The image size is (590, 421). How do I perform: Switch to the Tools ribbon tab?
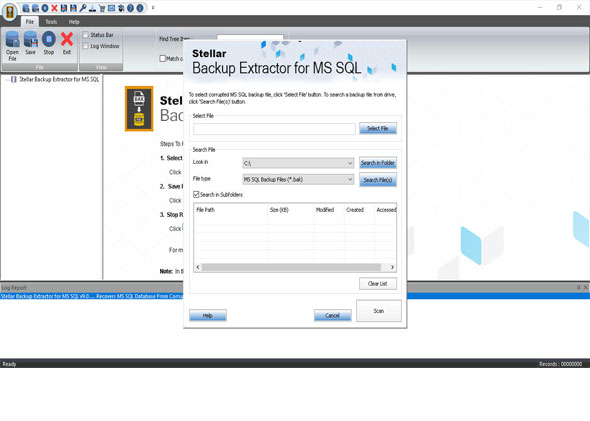[x=51, y=22]
